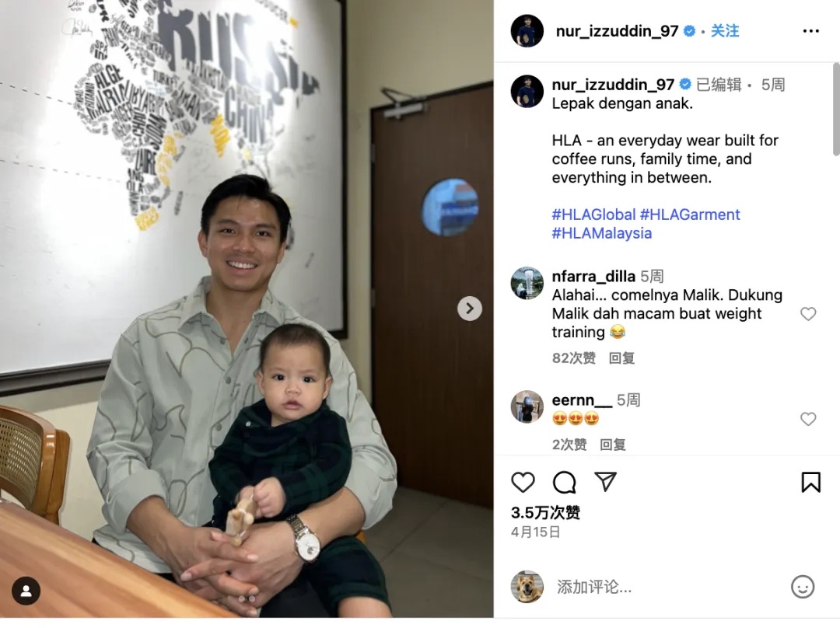The height and width of the screenshot is (628, 840).
Task: Open emoji picker in comment box
Action: (803, 587)
